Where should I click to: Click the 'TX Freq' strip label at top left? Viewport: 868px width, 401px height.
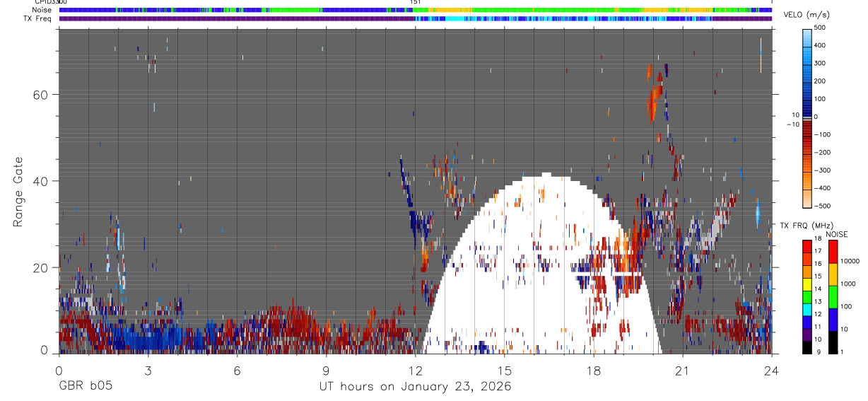36,18
